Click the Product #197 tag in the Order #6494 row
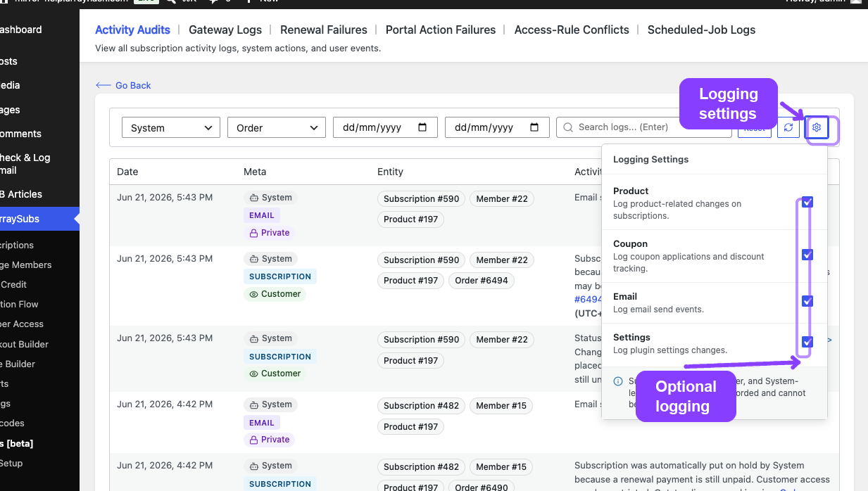The width and height of the screenshot is (868, 491). 411,280
